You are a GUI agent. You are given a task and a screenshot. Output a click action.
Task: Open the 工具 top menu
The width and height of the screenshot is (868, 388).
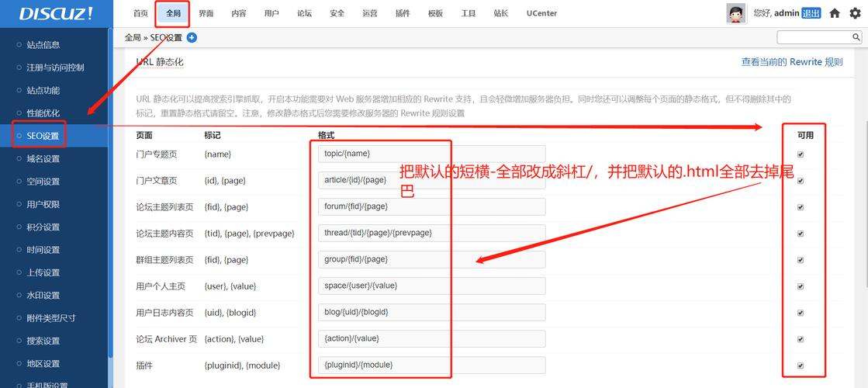point(469,13)
